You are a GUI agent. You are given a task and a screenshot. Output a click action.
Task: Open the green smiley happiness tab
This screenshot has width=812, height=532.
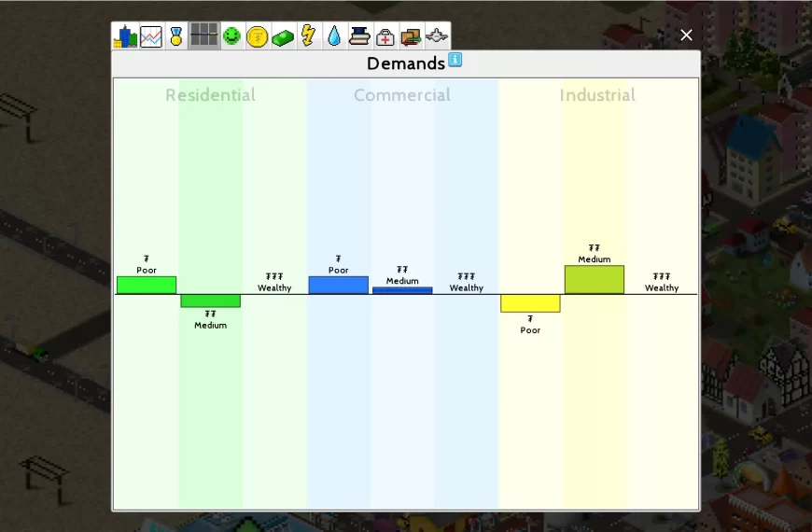point(231,36)
